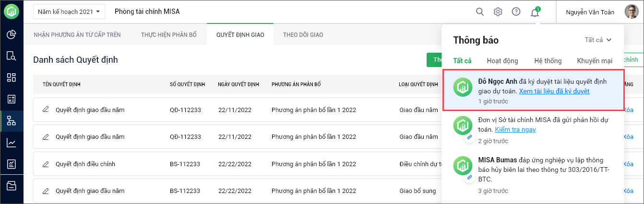Click Nguyễn Văn Toàn profile avatar

[x=631, y=12]
